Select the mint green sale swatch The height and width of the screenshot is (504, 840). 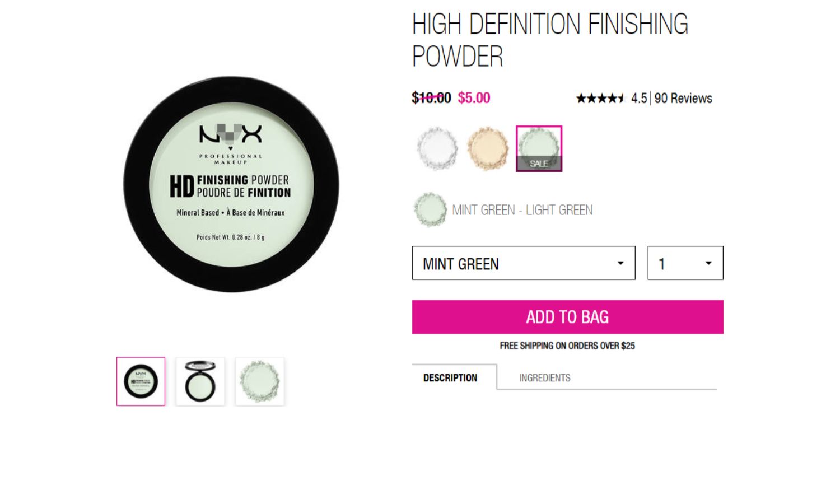pos(539,148)
